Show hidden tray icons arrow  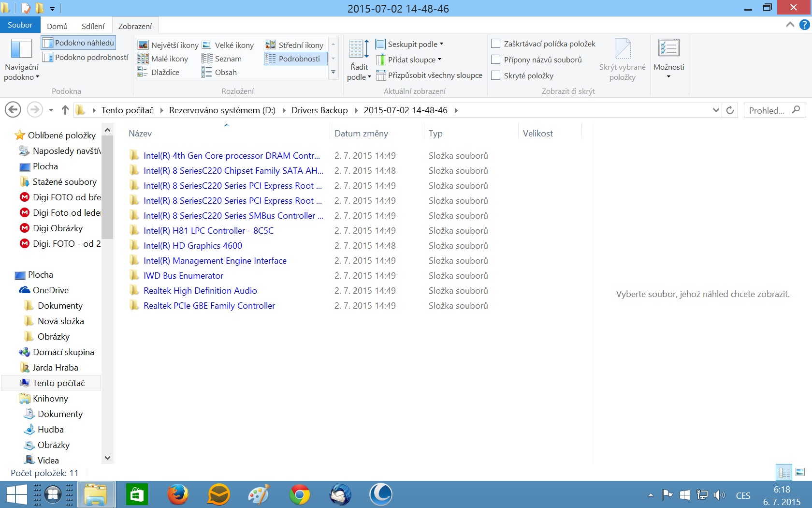(651, 495)
